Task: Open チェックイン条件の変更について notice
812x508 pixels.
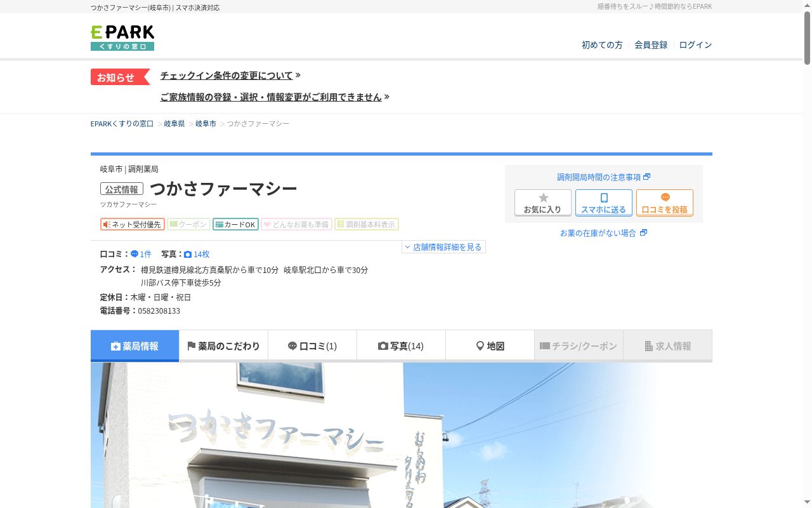Action: pyautogui.click(x=230, y=76)
